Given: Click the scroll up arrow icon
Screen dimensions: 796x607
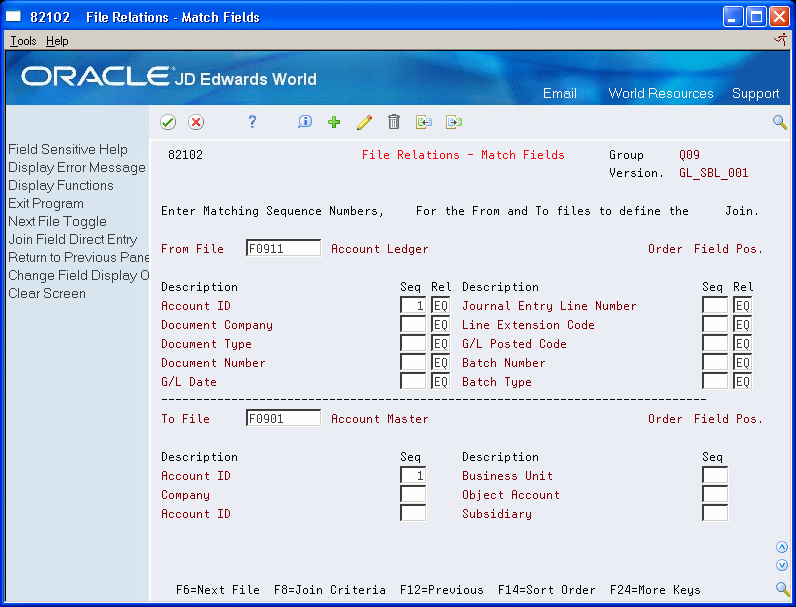Looking at the screenshot, I should [782, 547].
